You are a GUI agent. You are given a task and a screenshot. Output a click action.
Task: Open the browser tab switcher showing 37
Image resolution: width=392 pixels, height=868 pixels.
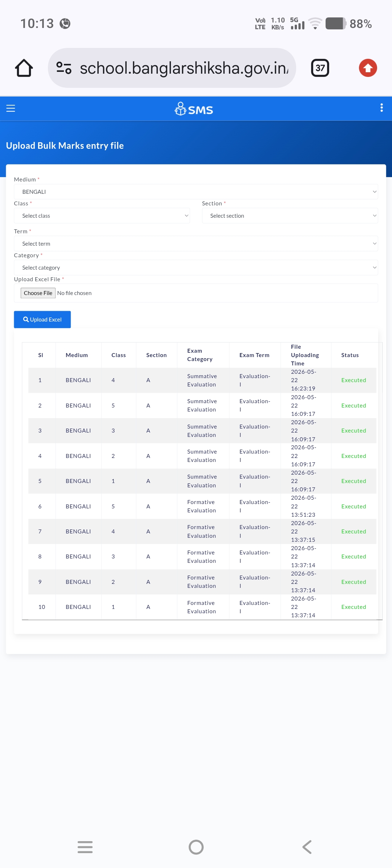[x=320, y=68]
